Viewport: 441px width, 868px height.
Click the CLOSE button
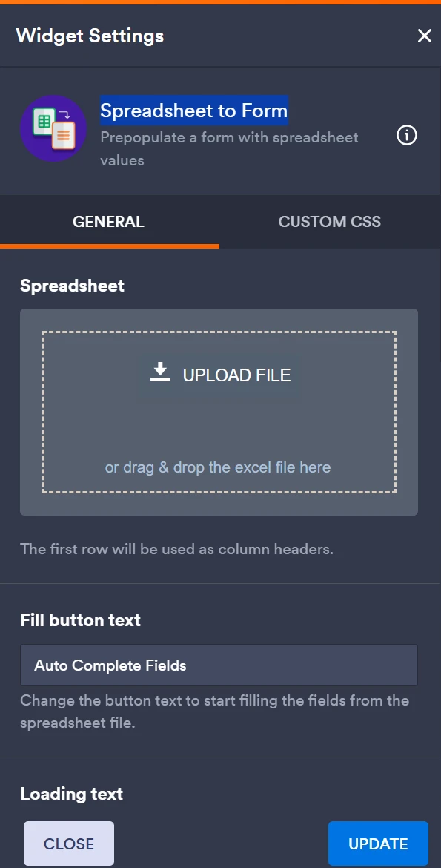click(x=68, y=844)
